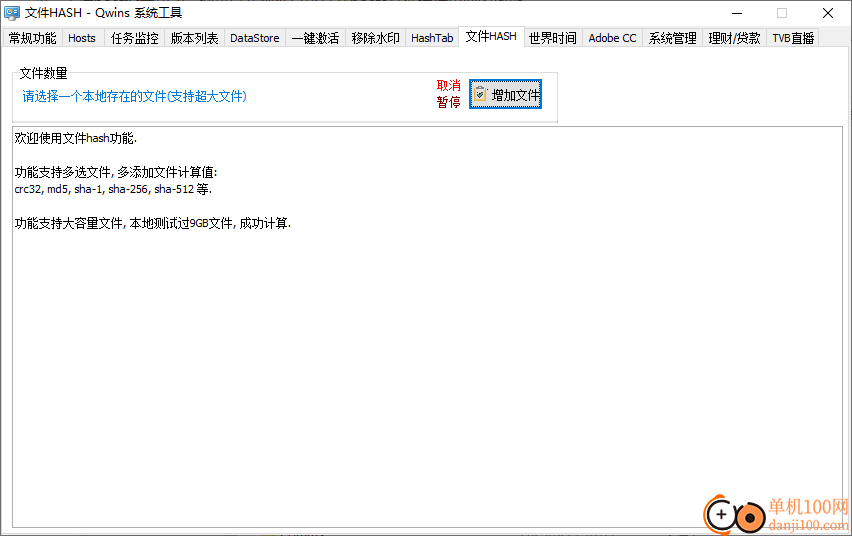Switch to the Adobe CC tab

[x=612, y=38]
